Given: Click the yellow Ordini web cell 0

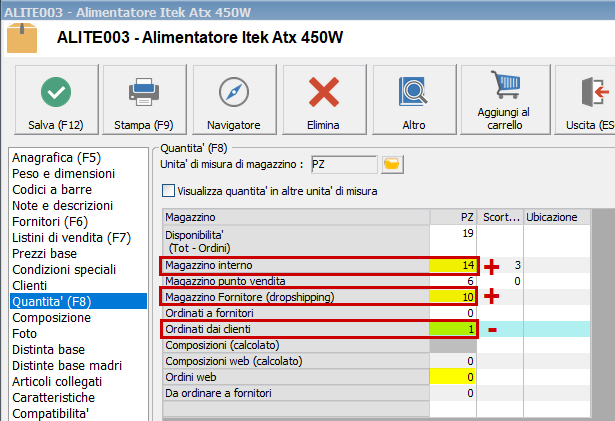Looking at the screenshot, I should 452,377.
